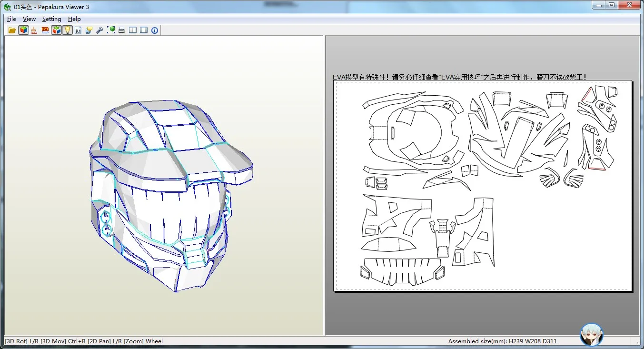Select the paintbrush toolbar icon
The image size is (644, 349).
(34, 30)
